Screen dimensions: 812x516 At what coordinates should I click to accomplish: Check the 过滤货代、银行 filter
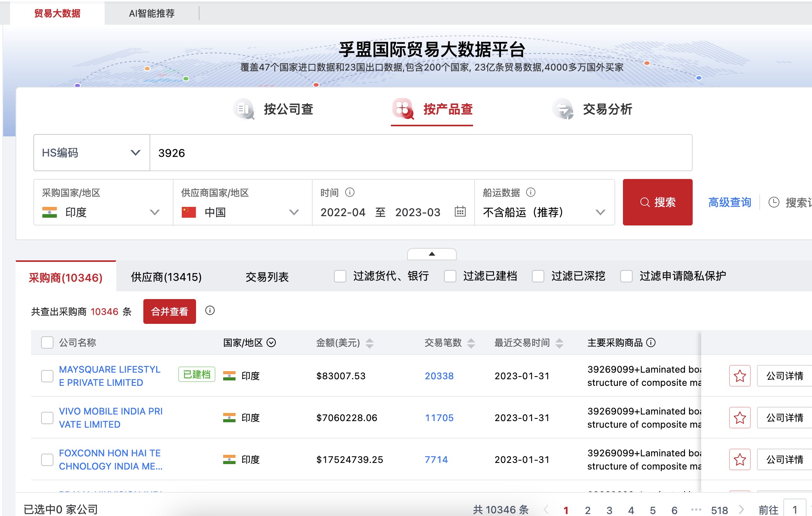click(x=340, y=276)
